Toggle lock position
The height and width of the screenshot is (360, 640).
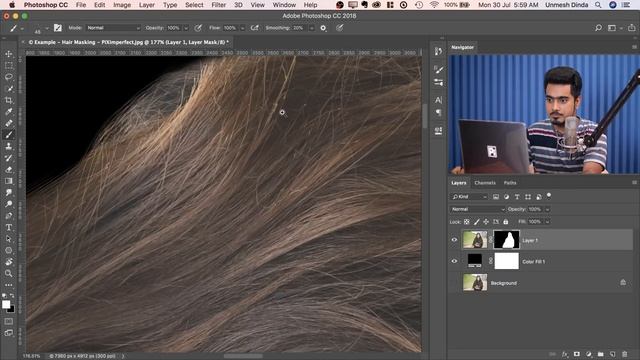point(486,222)
